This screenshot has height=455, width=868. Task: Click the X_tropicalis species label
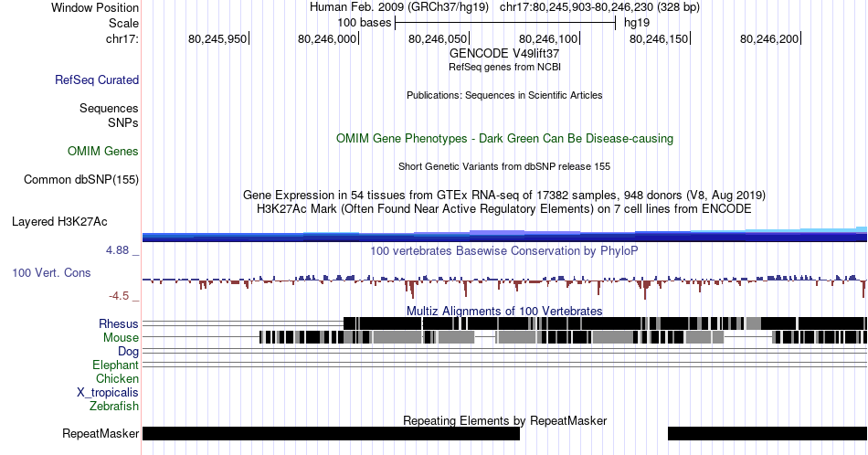click(108, 393)
